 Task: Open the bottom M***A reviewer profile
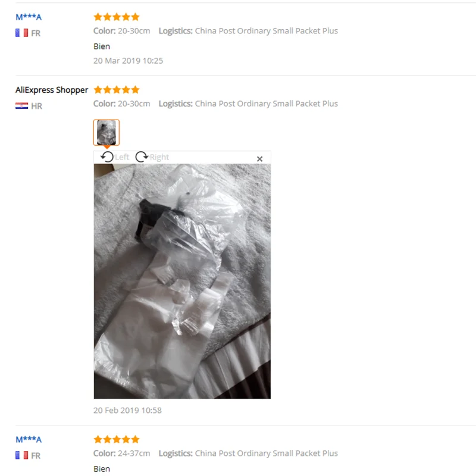pos(29,439)
